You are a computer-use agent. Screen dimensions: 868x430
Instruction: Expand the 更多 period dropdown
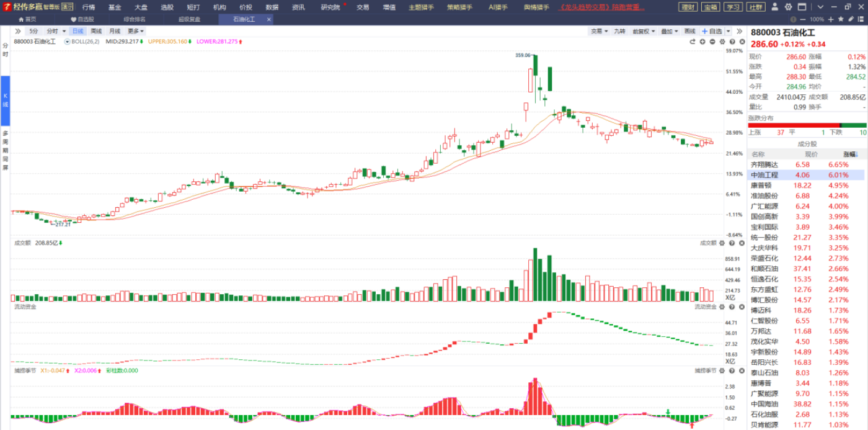pos(136,31)
